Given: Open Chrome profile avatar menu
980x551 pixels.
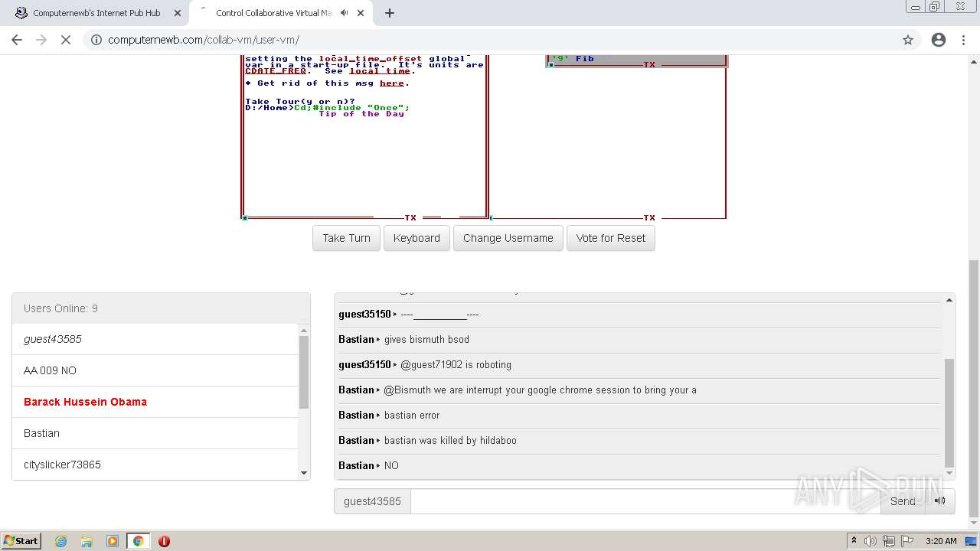Looking at the screenshot, I should pos(939,40).
